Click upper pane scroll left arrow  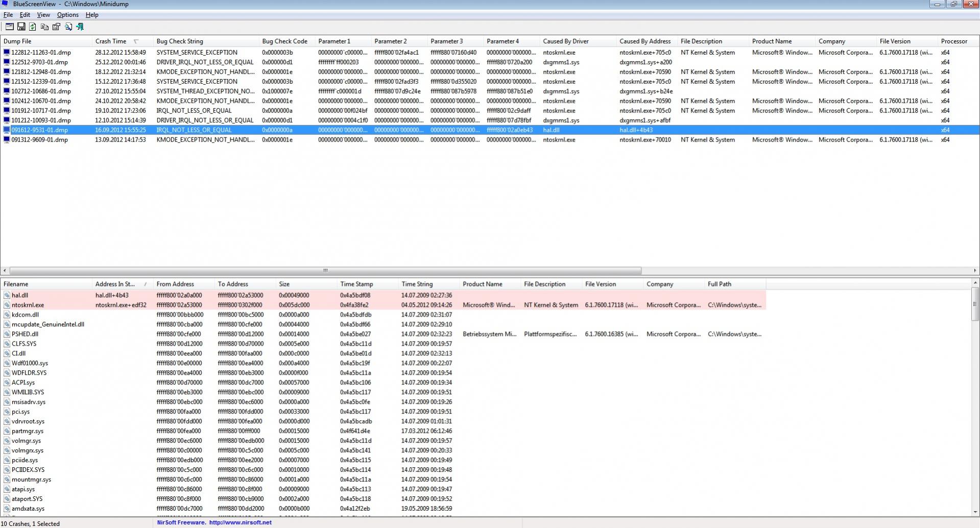[x=5, y=271]
